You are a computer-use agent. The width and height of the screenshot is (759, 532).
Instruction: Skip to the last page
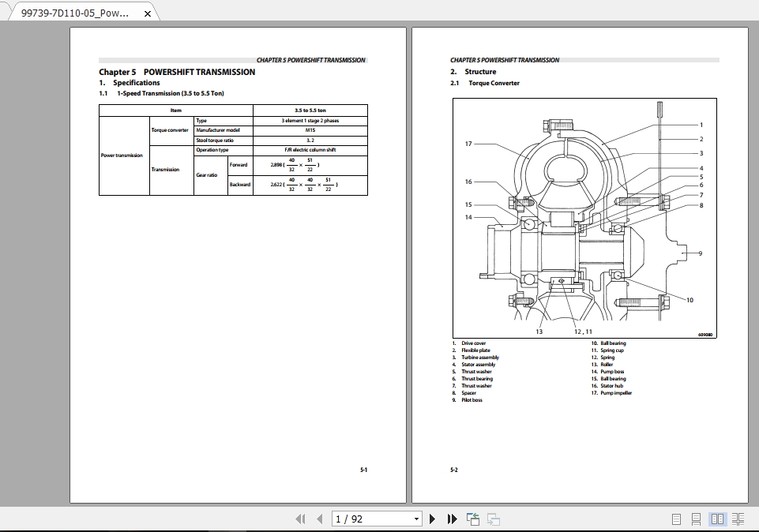[x=452, y=519]
